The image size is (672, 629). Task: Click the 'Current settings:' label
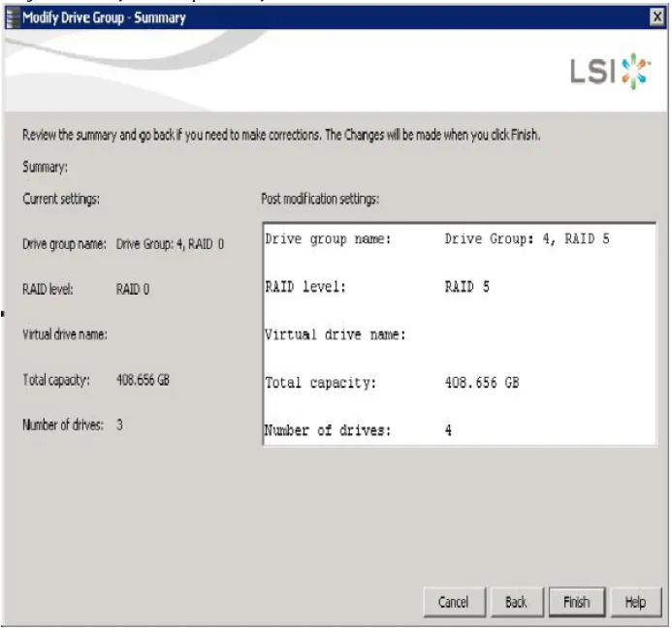coord(62,199)
